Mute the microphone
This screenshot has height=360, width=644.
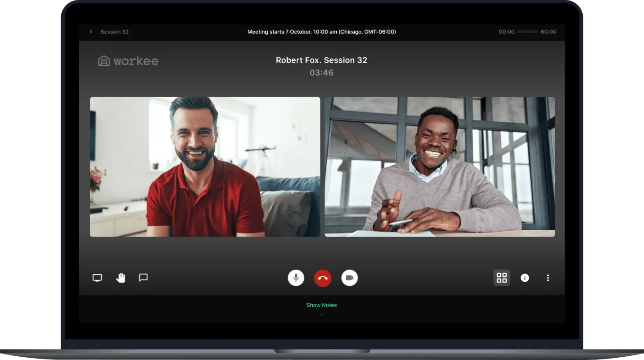click(x=296, y=278)
